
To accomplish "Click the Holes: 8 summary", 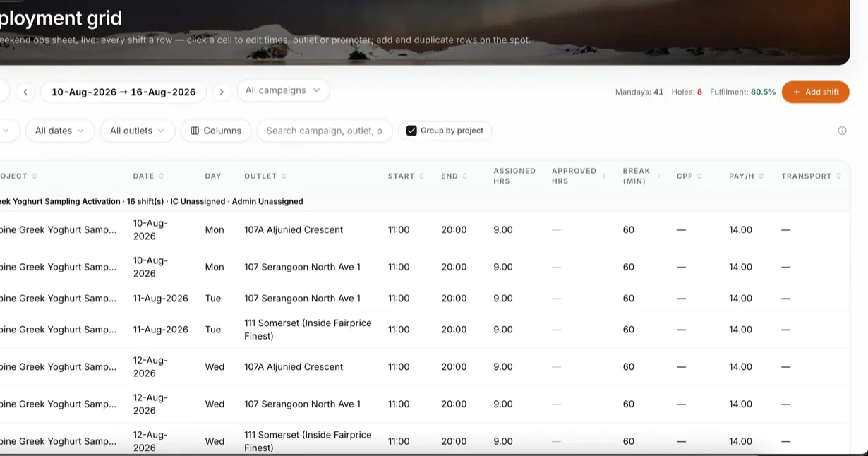I will point(687,92).
